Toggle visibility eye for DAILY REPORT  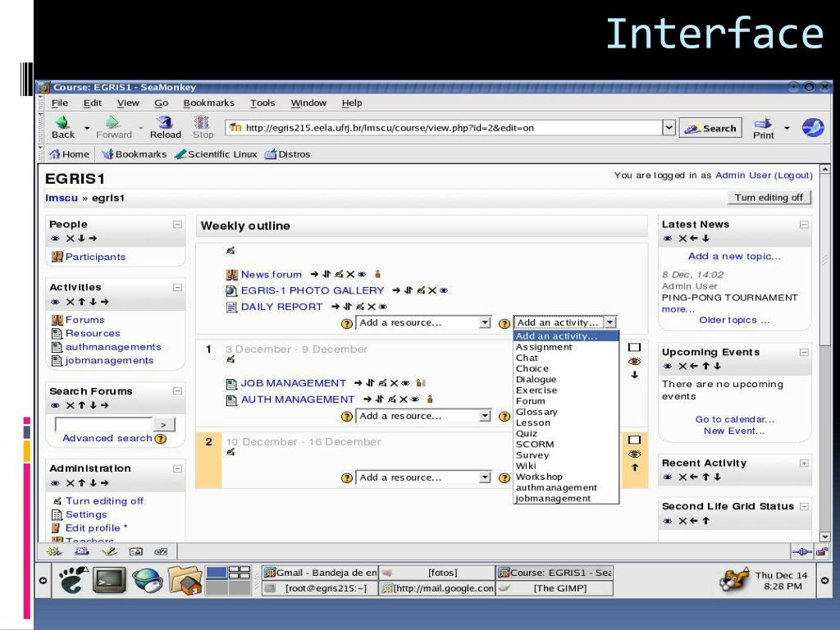(382, 307)
